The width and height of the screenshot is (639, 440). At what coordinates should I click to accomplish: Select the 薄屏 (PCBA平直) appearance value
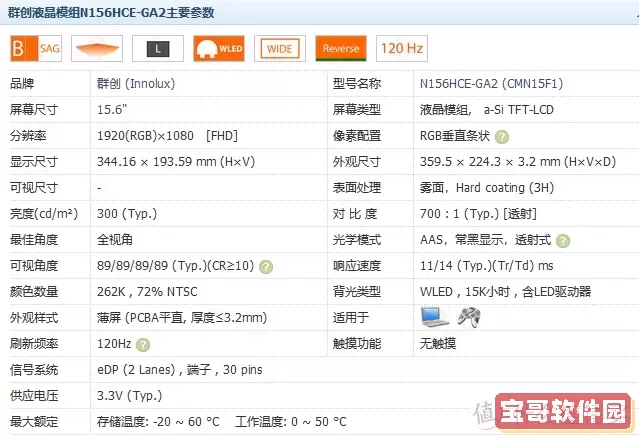pyautogui.click(x=182, y=317)
